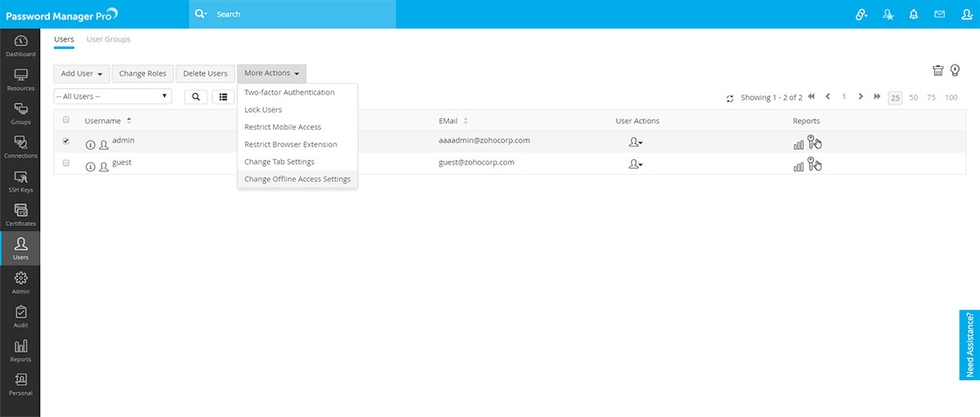This screenshot has width=980, height=417.
Task: Go to the previous page arrow
Action: click(827, 96)
